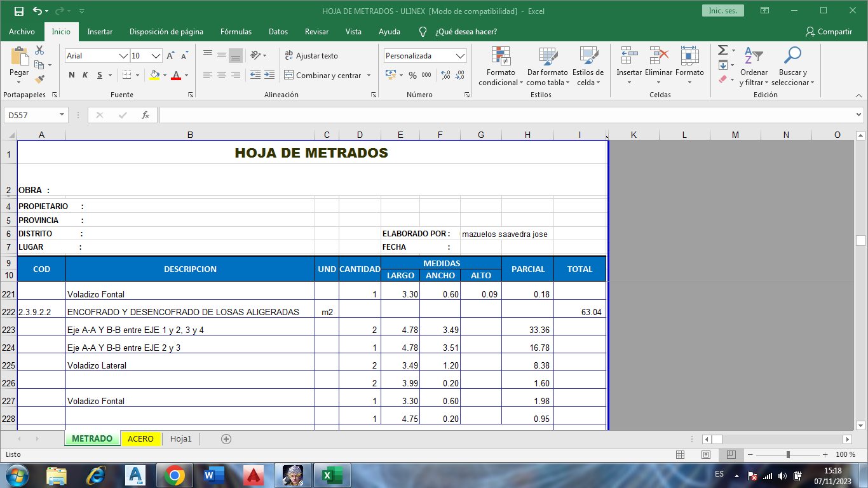This screenshot has width=868, height=488.
Task: Toggle middle vertical alignment
Action: [222, 56]
